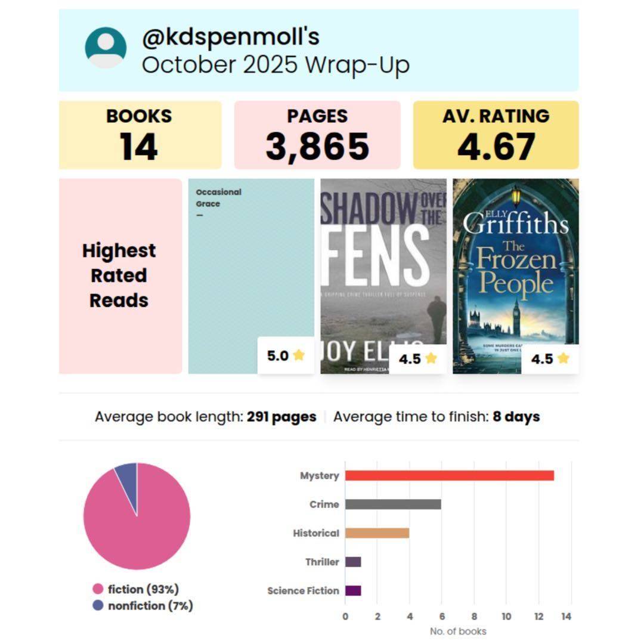Click the star icon beside 5.0 rating
Image resolution: width=644 pixels, height=644 pixels.
[299, 355]
